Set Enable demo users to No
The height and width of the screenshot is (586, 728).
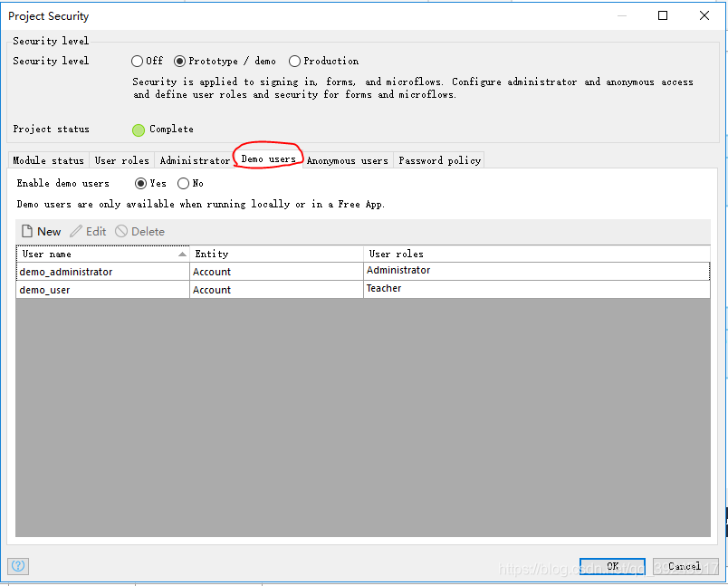[x=184, y=184]
